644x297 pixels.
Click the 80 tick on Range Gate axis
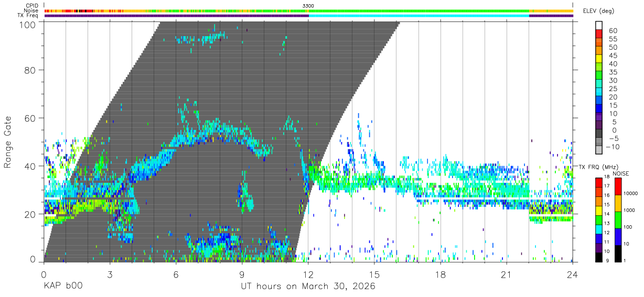(x=30, y=70)
